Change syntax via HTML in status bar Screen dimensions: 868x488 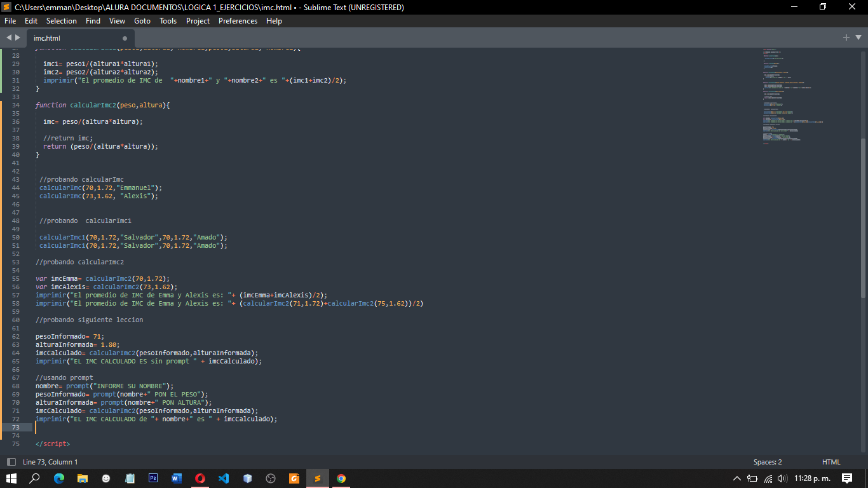point(831,462)
